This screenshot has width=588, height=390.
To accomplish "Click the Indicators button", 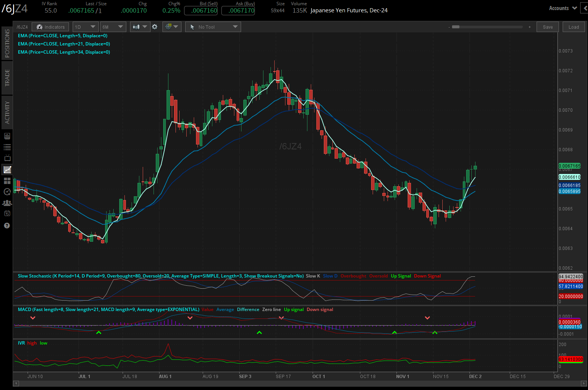I will [x=50, y=27].
